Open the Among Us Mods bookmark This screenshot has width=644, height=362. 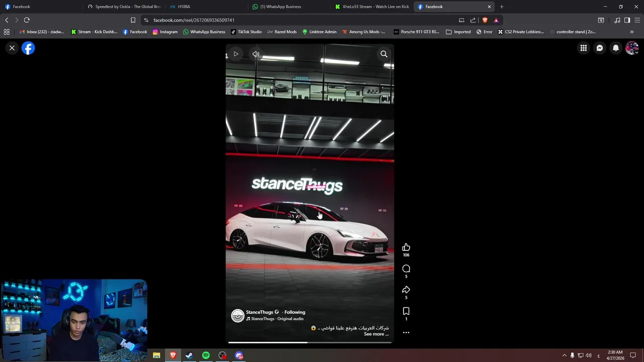coord(363,32)
